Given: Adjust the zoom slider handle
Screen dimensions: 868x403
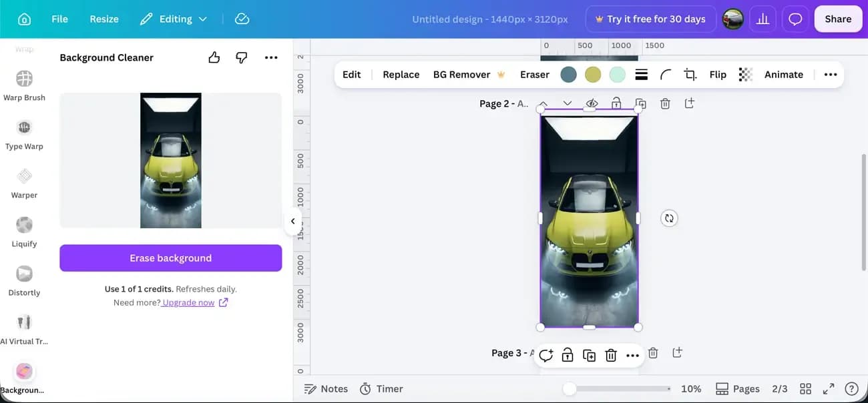Looking at the screenshot, I should pos(569,389).
